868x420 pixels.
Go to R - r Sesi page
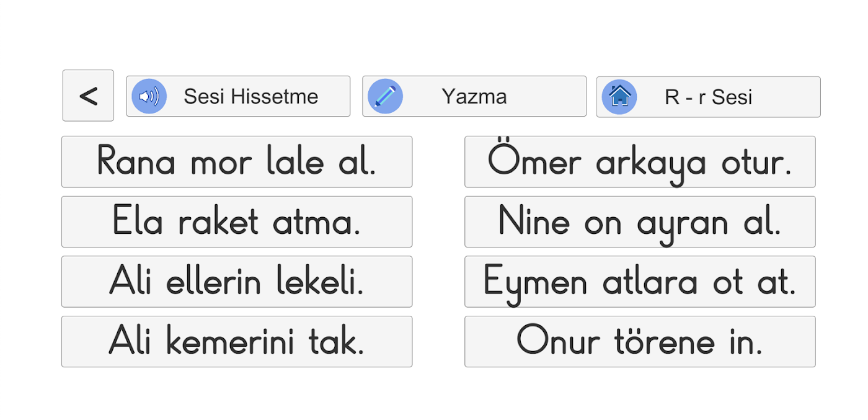click(708, 97)
